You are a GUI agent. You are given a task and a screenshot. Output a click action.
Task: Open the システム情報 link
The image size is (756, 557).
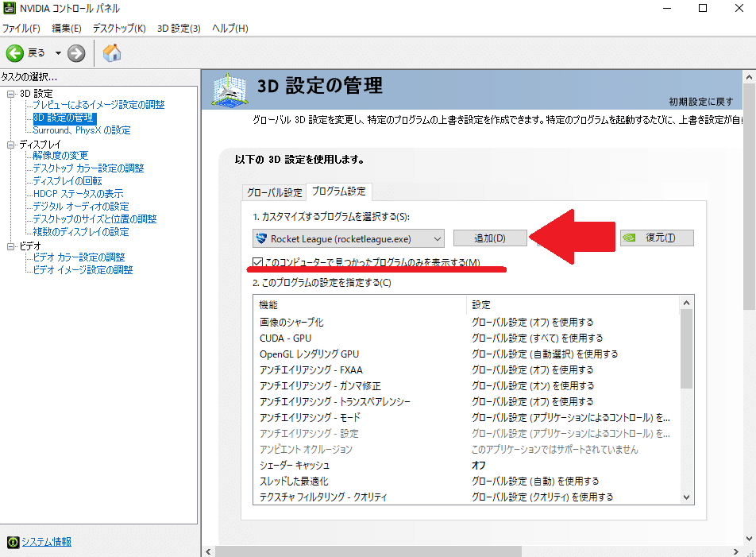click(46, 542)
